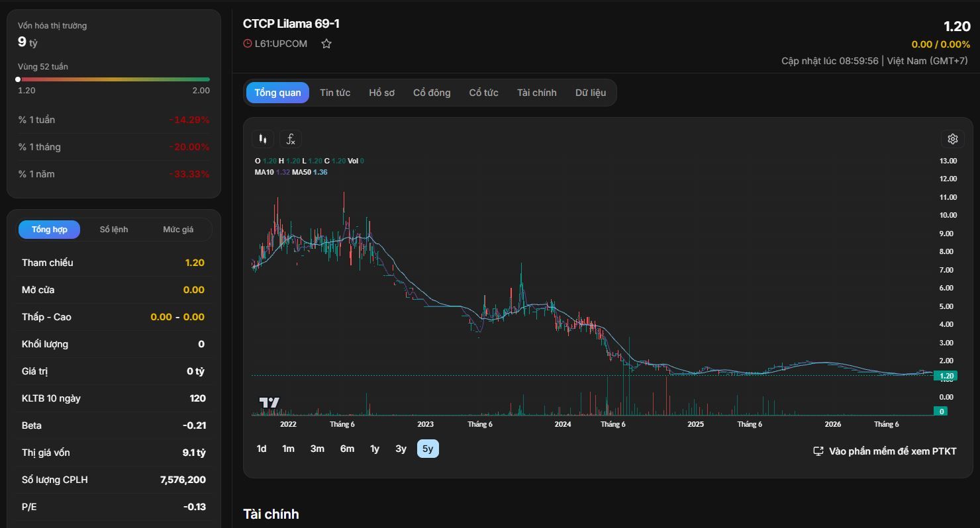Set chart range to 1m
Image resolution: width=980 pixels, height=528 pixels.
pos(288,449)
